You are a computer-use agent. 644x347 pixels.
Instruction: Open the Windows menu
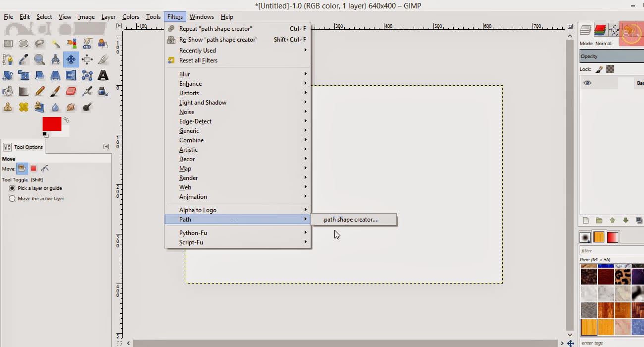coord(202,16)
